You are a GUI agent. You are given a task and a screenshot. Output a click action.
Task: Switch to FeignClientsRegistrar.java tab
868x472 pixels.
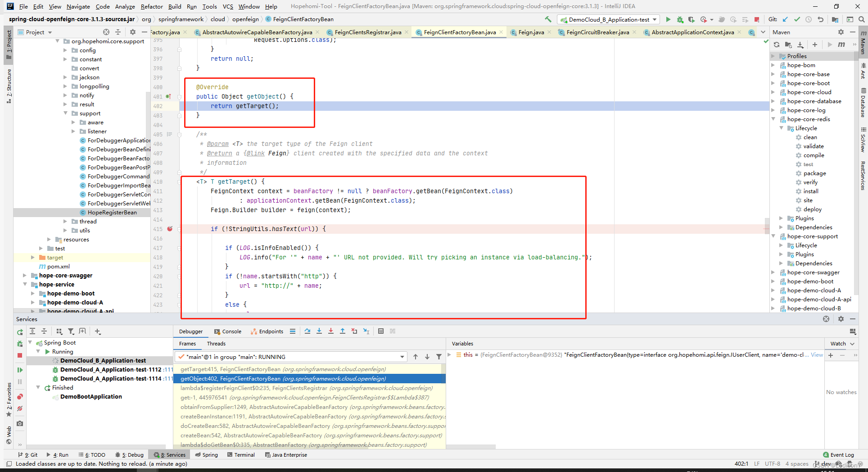368,32
